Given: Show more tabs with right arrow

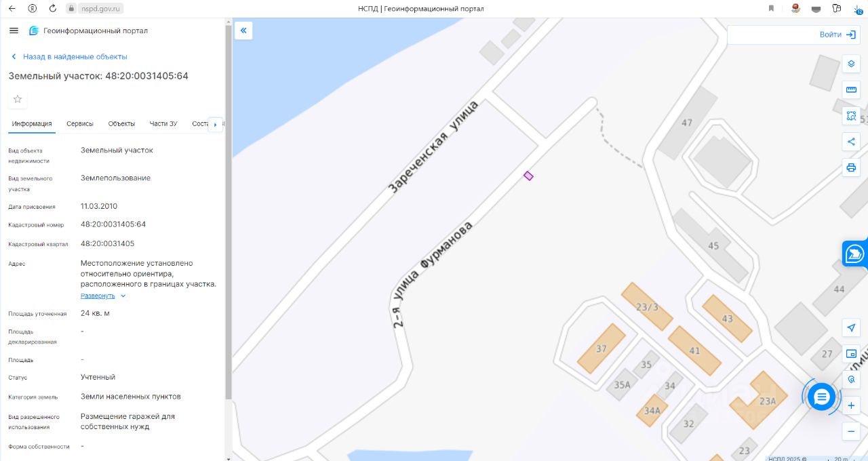Looking at the screenshot, I should click(x=216, y=124).
